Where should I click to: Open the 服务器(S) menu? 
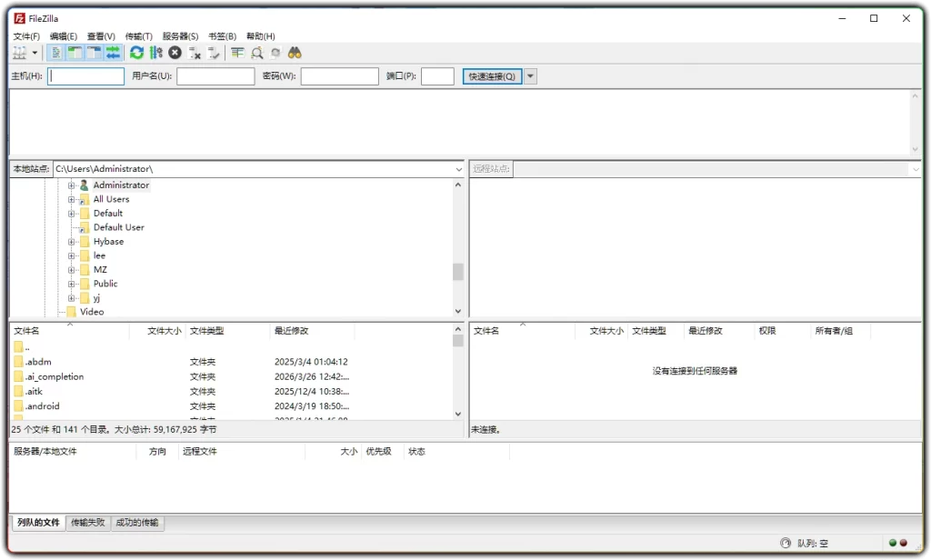pos(179,35)
